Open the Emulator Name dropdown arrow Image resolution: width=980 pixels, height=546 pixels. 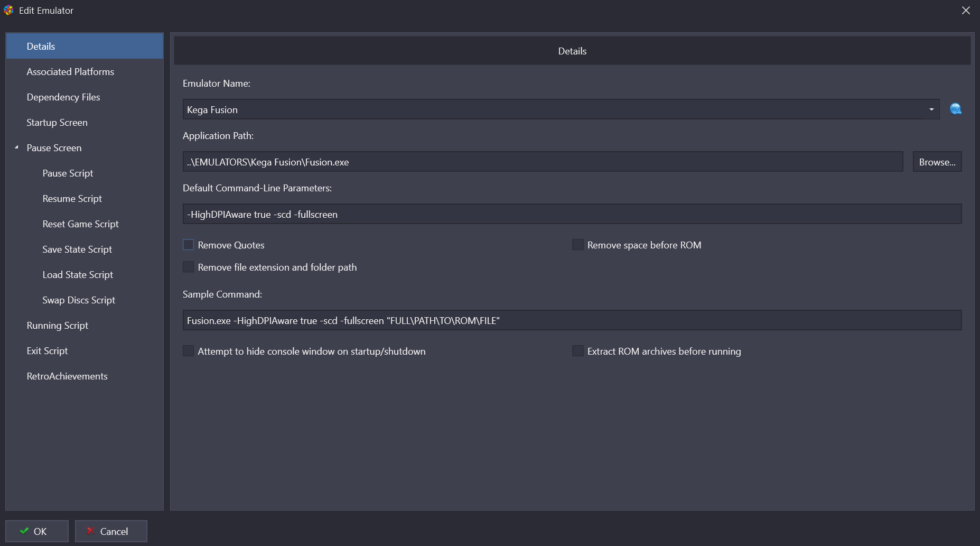tap(931, 109)
